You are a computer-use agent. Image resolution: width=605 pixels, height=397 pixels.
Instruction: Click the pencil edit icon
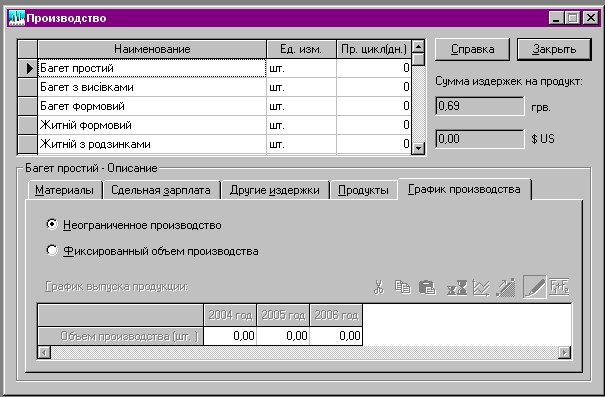535,287
